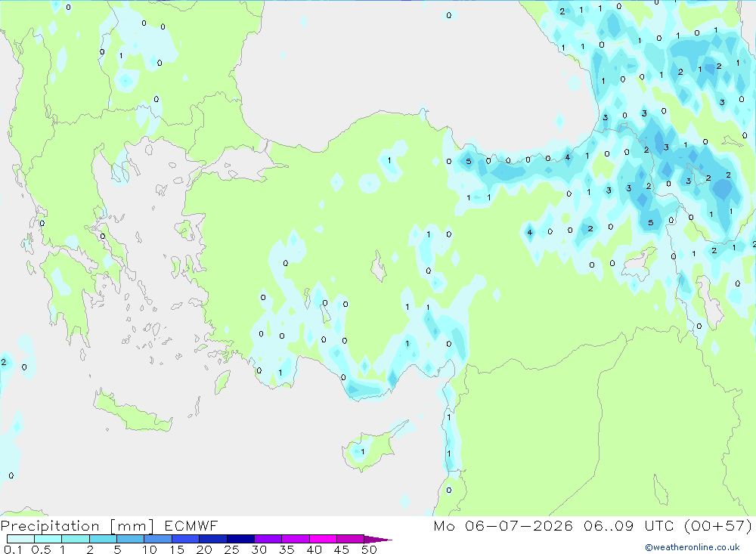Click the '50' legend scale label
This screenshot has height=554, width=756.
pyautogui.click(x=370, y=549)
